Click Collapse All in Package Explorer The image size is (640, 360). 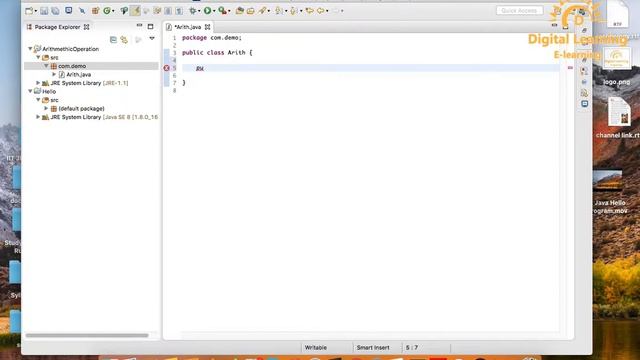point(113,40)
